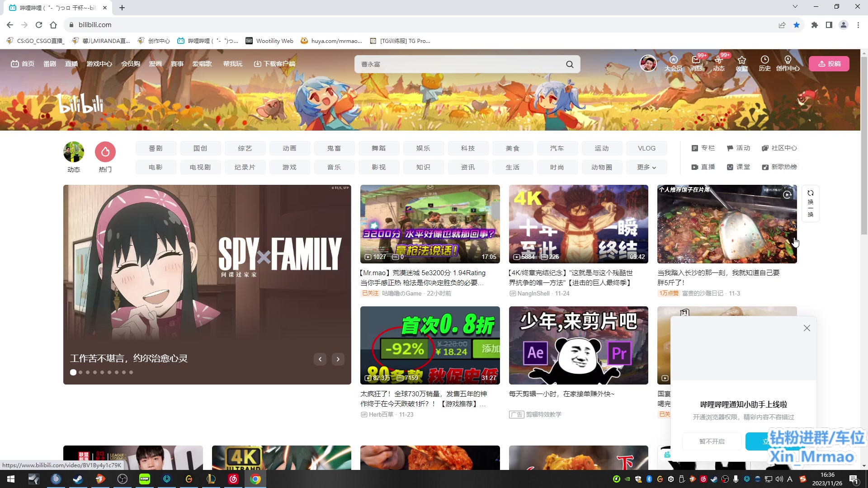Viewport: 868px width, 488px height.
Task: Close the notification helper popup
Action: tap(807, 328)
